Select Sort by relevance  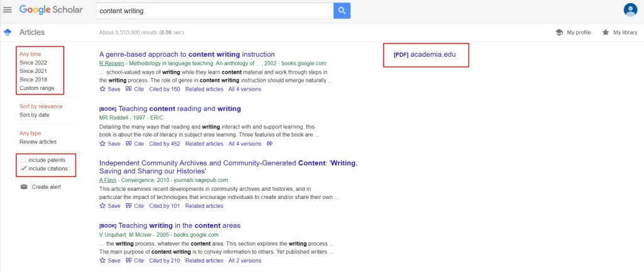[41, 106]
